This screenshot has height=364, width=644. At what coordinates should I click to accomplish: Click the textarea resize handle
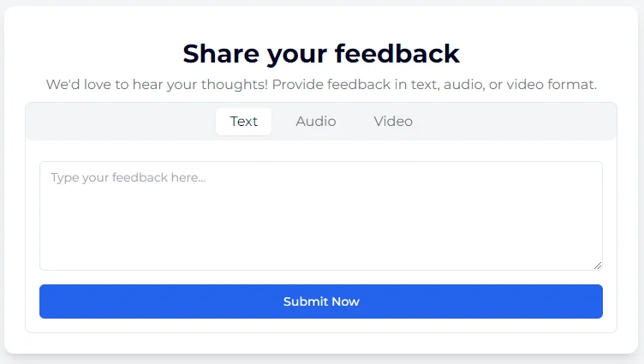pyautogui.click(x=598, y=266)
